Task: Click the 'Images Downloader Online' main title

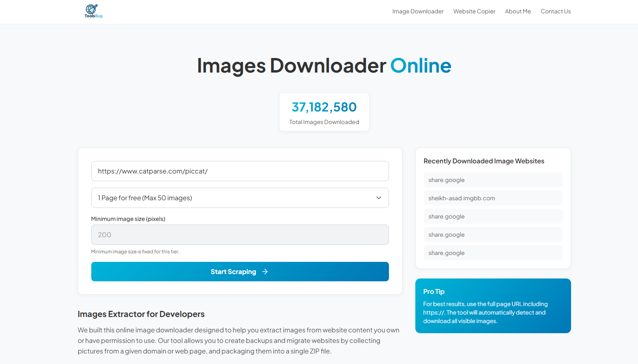Action: click(x=324, y=66)
